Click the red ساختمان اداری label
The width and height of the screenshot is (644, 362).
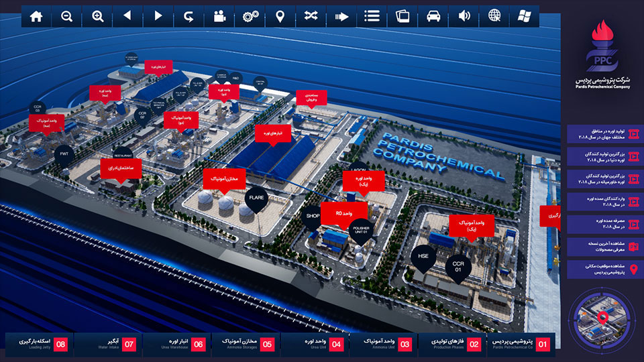121,168
